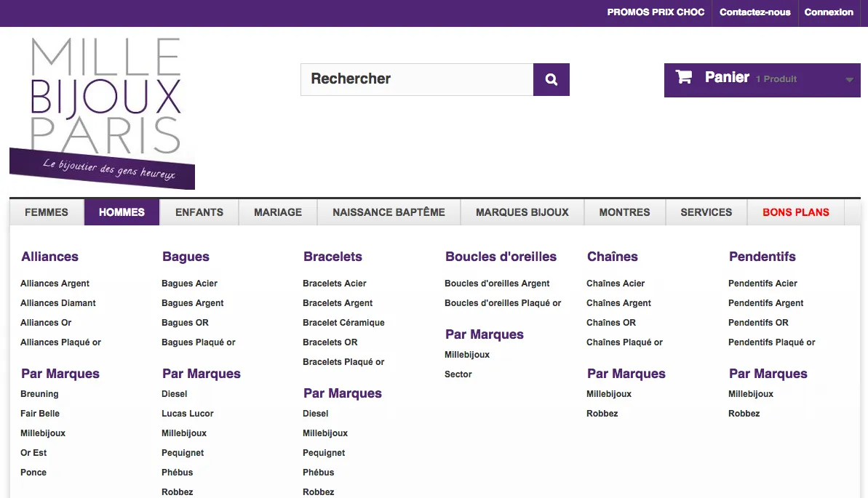Click the Connexion link
This screenshot has height=498, width=868.
(829, 12)
